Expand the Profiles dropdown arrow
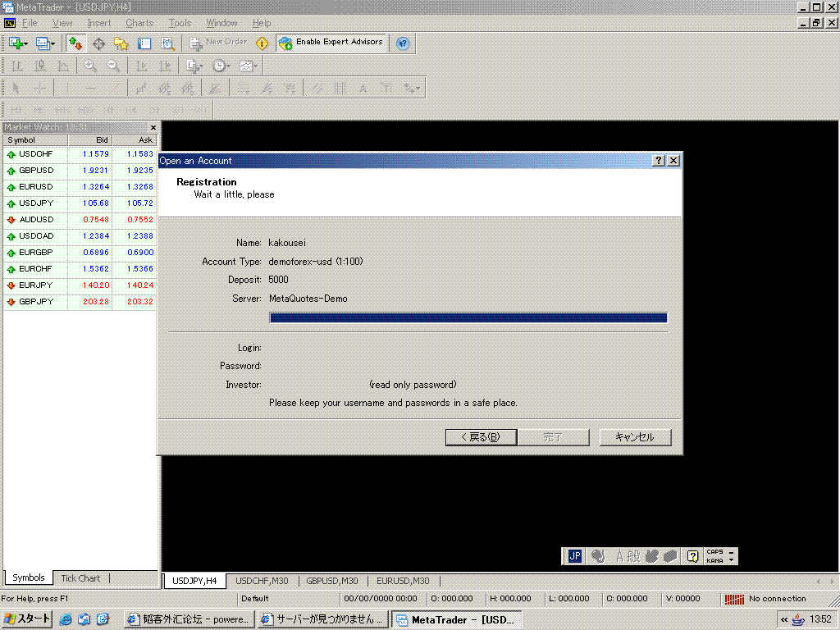Screen dimensions: 840x630 [53, 44]
